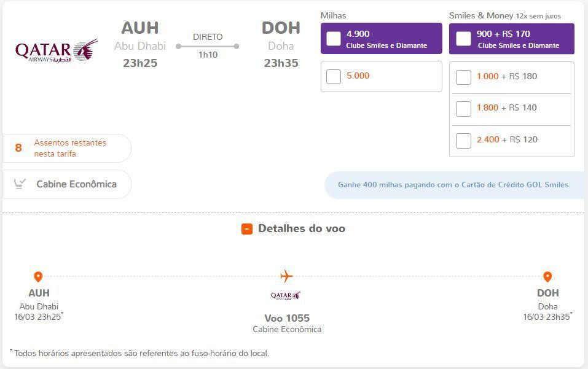Click the Voo 1055 flight number label
The height and width of the screenshot is (369, 588).
[287, 318]
